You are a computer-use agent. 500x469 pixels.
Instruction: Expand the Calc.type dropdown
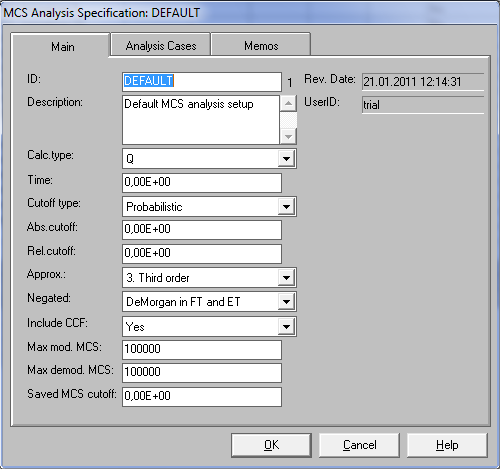pos(286,159)
